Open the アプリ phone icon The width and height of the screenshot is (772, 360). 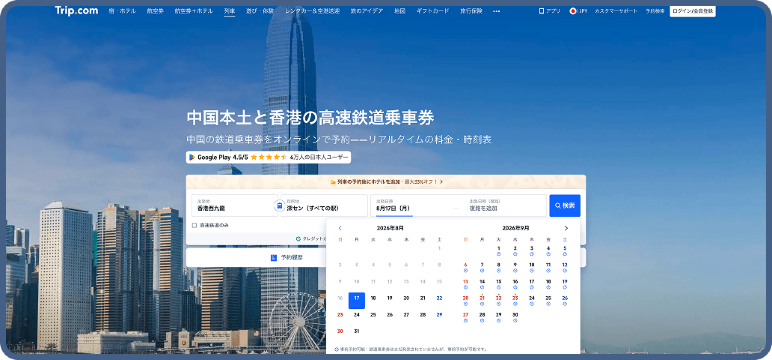pyautogui.click(x=542, y=11)
